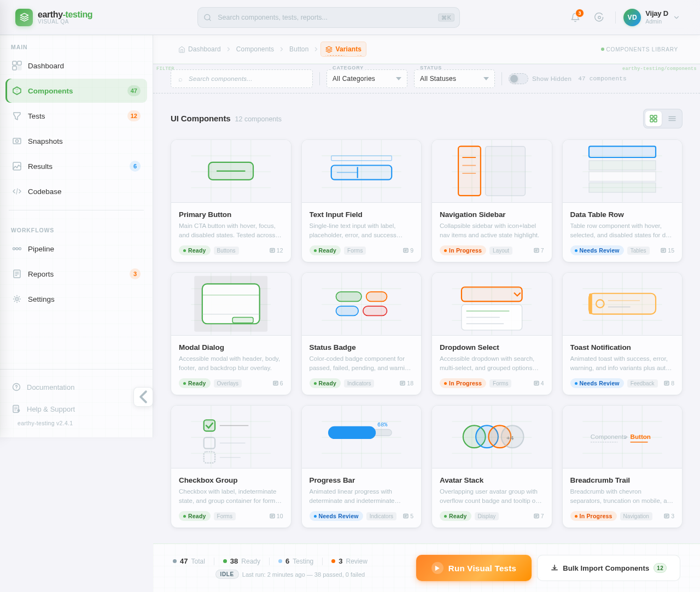The image size is (700, 592).
Task: Click In Progress badge on Navigation Sidebar
Action: (x=463, y=250)
